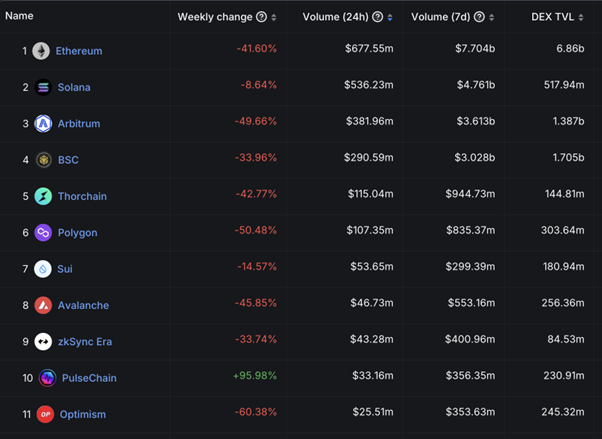Click the Weekly change column header label
The height and width of the screenshot is (439, 602).
tap(215, 17)
